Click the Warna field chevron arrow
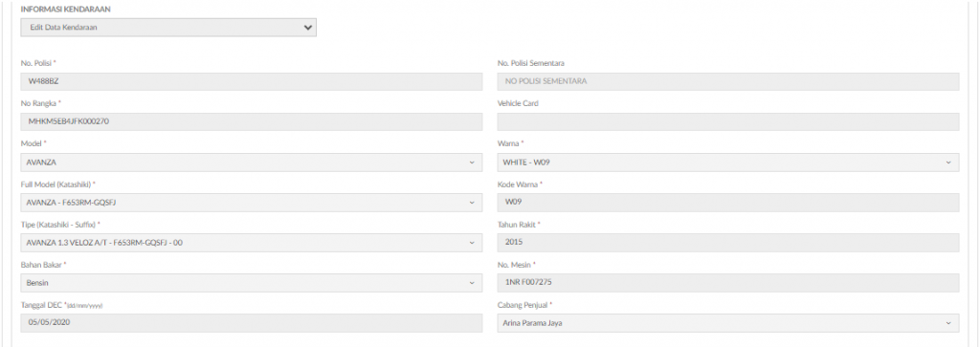Screen dimensions: 980x347 click(948, 163)
